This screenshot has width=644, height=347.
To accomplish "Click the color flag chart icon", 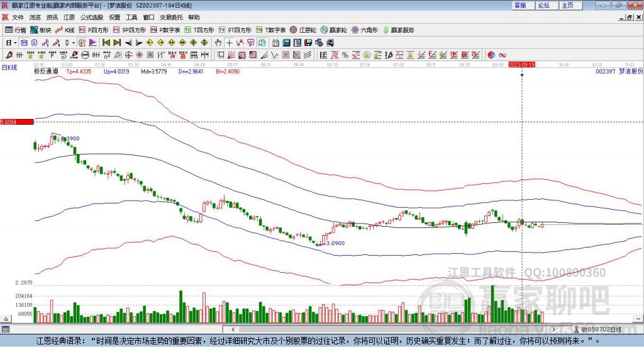I will [93, 43].
